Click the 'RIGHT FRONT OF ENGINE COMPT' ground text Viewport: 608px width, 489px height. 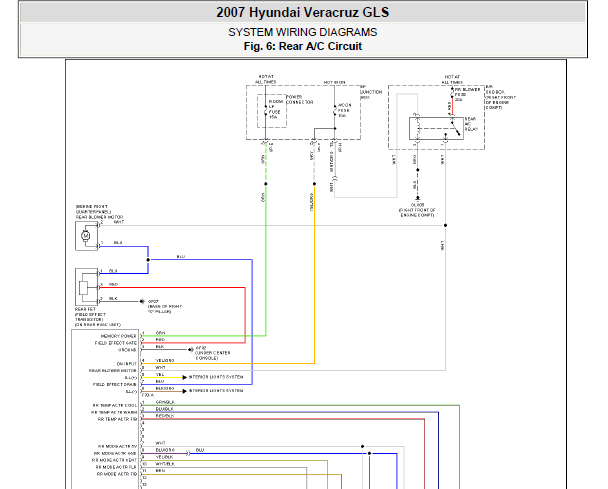coord(417,213)
